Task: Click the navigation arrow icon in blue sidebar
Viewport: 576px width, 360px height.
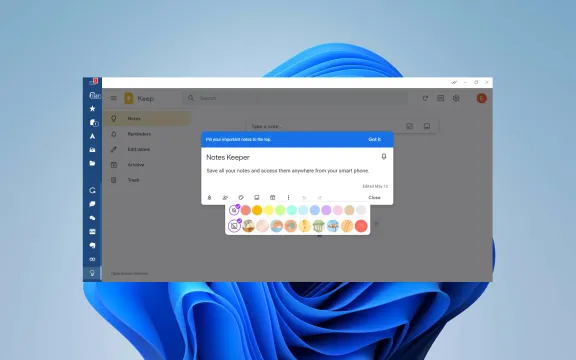Action: tap(92, 136)
